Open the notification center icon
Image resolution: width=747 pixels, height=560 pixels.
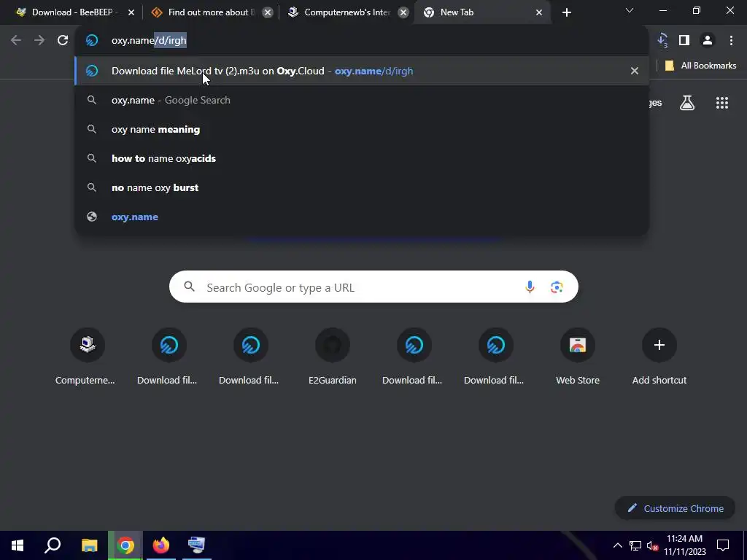tap(723, 545)
